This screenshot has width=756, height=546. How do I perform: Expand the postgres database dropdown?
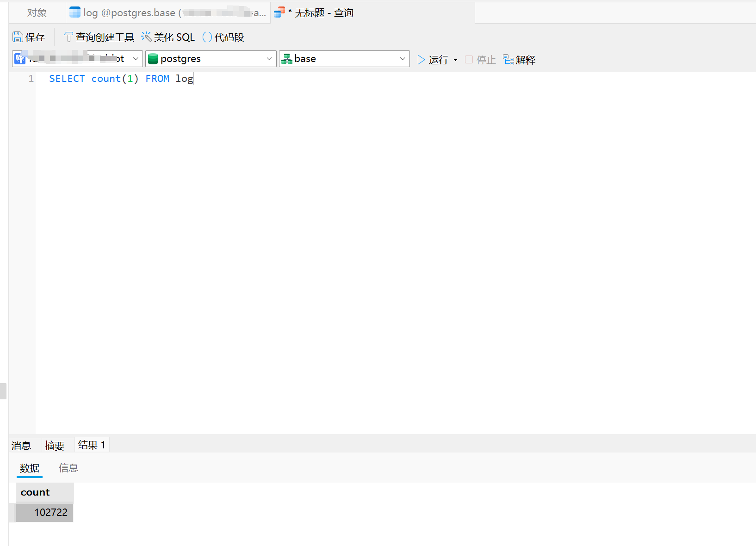tap(269, 59)
